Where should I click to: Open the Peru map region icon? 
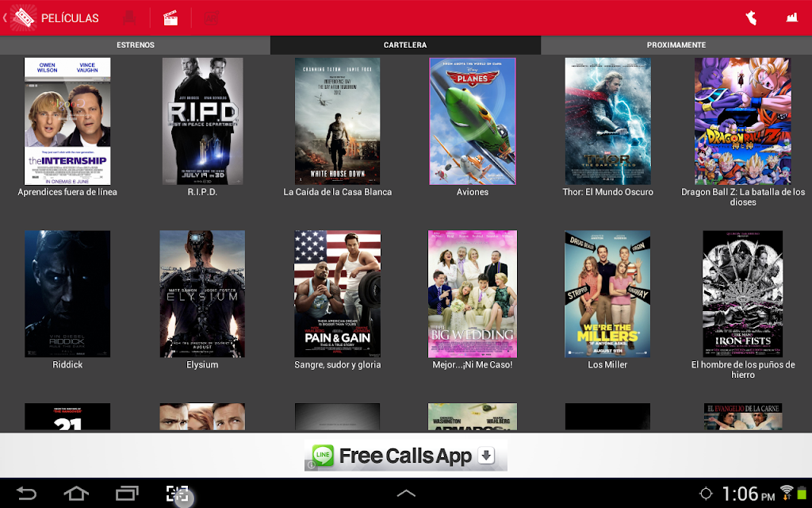click(x=751, y=18)
